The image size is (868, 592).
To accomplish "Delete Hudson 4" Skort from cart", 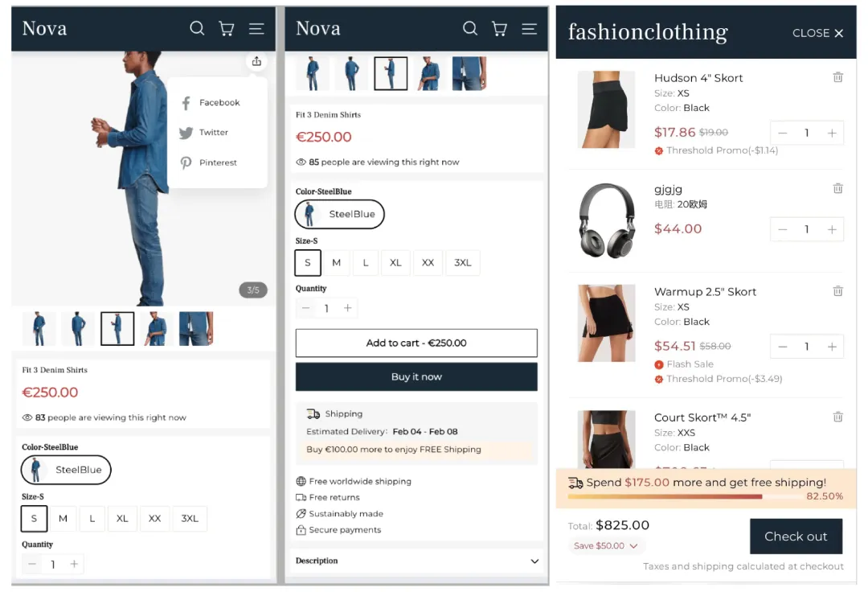I will pyautogui.click(x=838, y=77).
